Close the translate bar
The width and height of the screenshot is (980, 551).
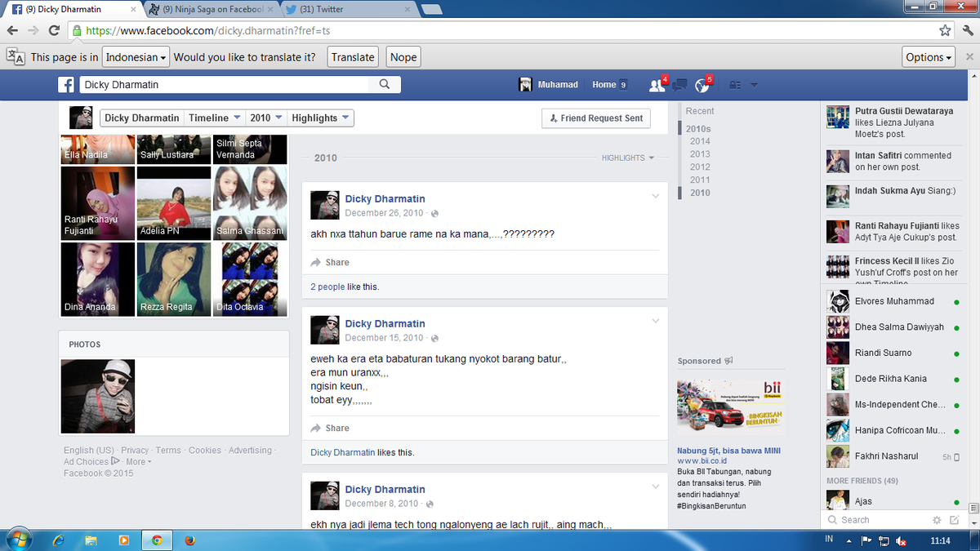(969, 57)
